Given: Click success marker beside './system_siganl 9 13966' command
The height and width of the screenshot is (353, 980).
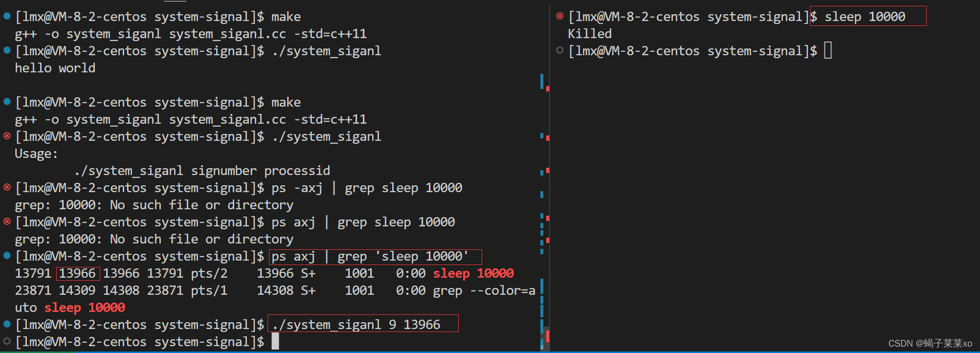Looking at the screenshot, I should tap(7, 324).
